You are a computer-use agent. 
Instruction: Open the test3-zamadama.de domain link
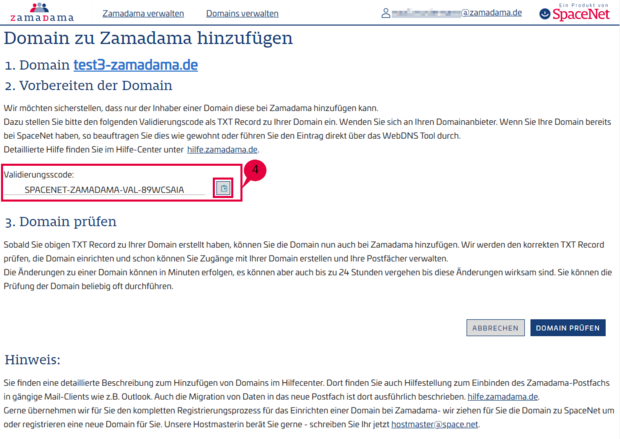(136, 65)
